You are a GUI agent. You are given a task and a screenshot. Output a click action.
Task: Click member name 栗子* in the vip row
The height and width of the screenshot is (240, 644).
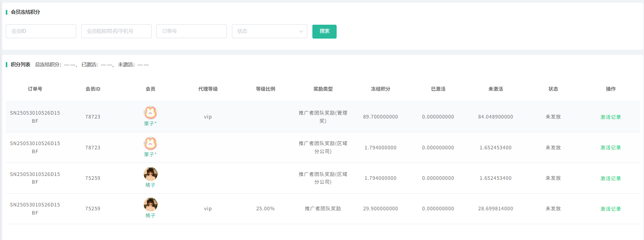pyautogui.click(x=150, y=124)
